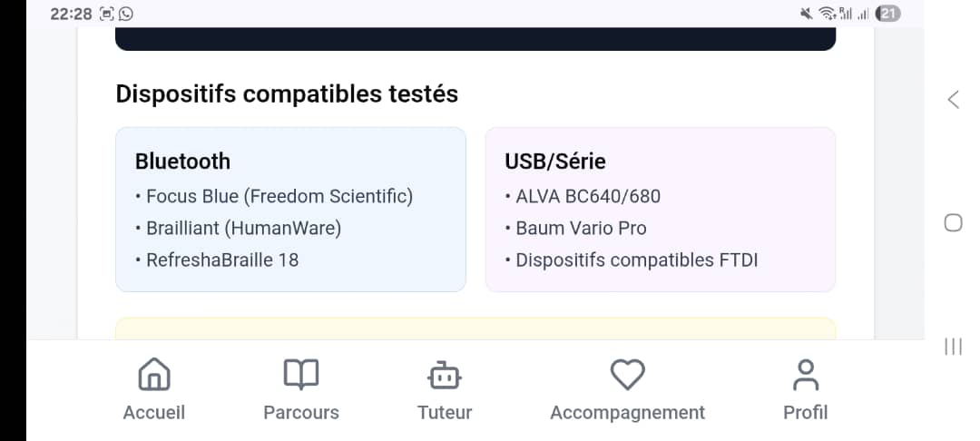Image resolution: width=980 pixels, height=441 pixels.
Task: Tap RefreshaBraille 18 list item
Action: click(x=221, y=260)
